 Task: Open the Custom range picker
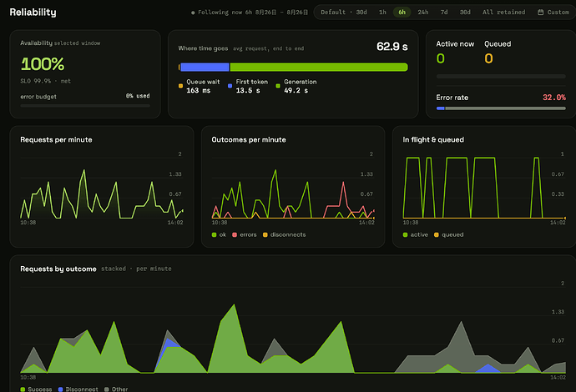[x=553, y=13]
